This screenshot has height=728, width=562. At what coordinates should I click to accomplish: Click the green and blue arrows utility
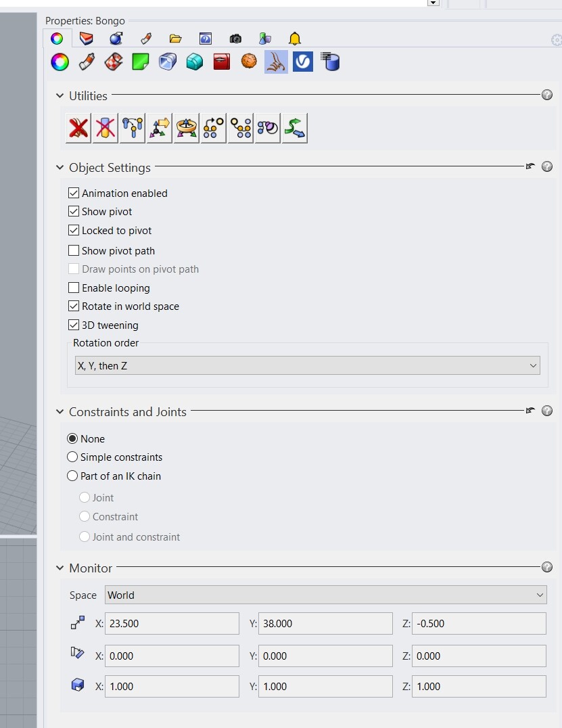click(x=295, y=128)
